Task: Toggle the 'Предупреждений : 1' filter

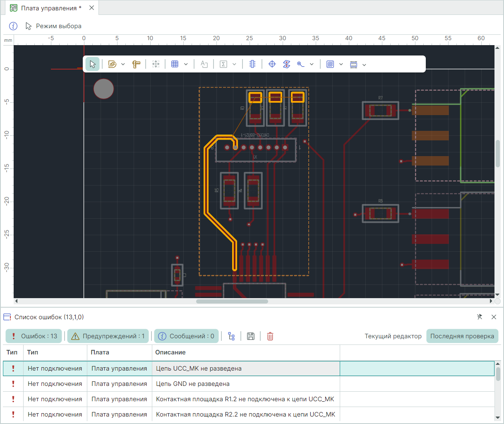Action: (108, 336)
